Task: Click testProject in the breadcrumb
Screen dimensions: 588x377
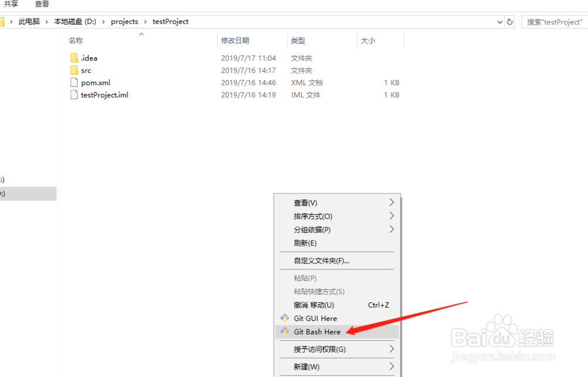Action: pyautogui.click(x=171, y=22)
